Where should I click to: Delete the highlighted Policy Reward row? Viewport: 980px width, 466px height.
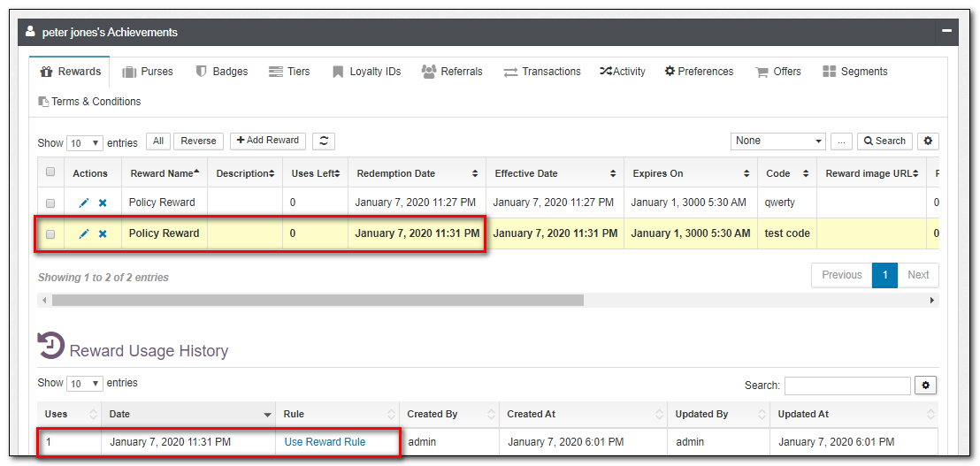[103, 233]
